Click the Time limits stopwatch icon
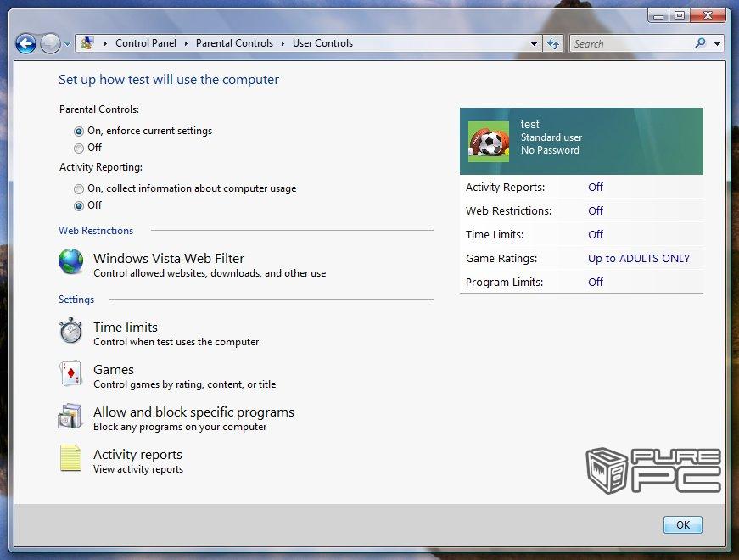 pyautogui.click(x=70, y=330)
